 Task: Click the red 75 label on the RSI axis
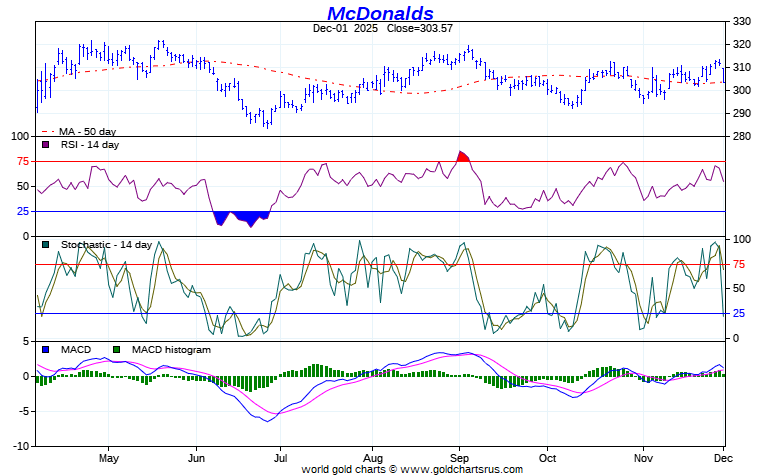tap(23, 161)
